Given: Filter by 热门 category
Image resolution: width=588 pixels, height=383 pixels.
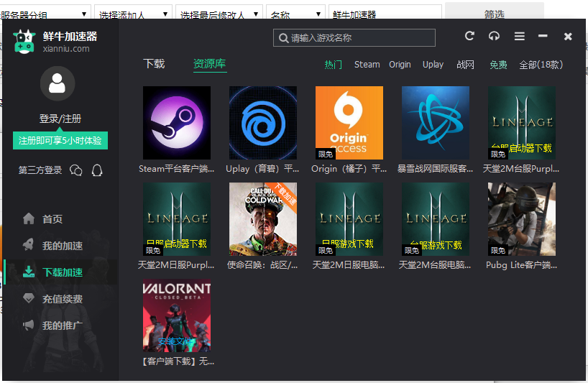Looking at the screenshot, I should [333, 65].
